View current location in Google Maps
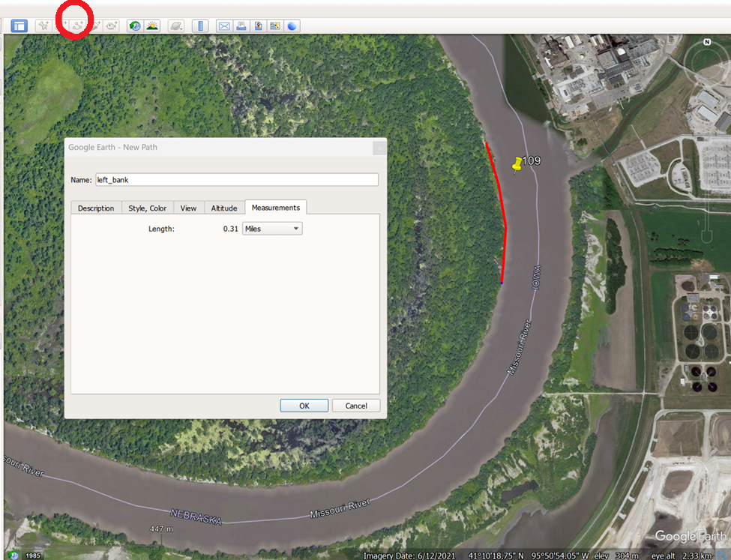Viewport: 731px width, 560px height. 274,25
